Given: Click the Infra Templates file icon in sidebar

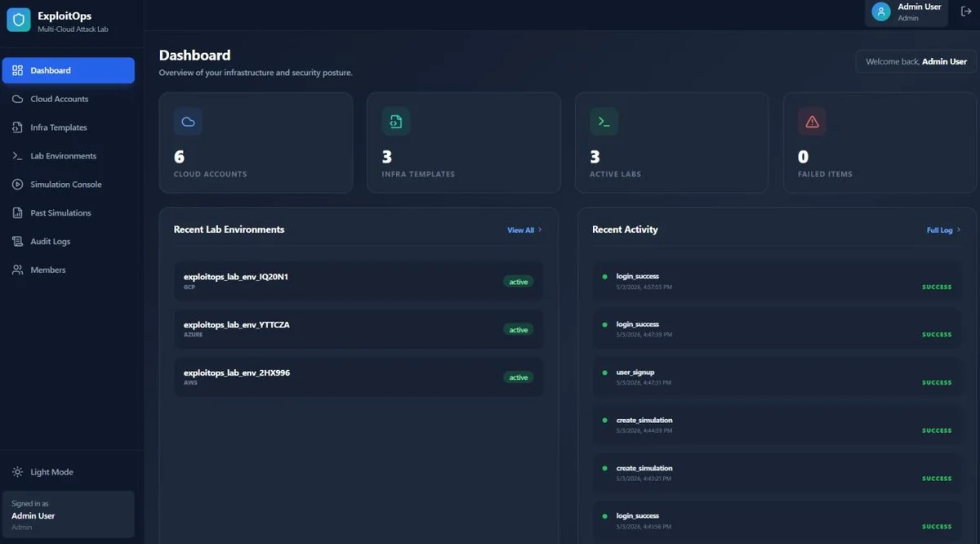Looking at the screenshot, I should click(18, 127).
